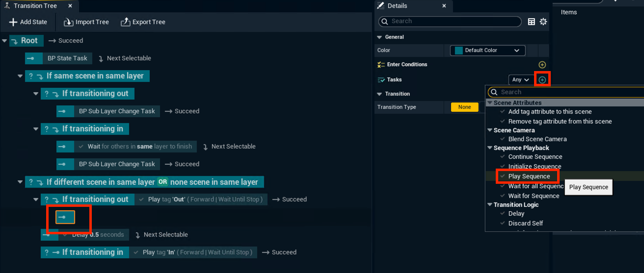
Task: Add a new task with plus icon
Action: pyautogui.click(x=542, y=79)
